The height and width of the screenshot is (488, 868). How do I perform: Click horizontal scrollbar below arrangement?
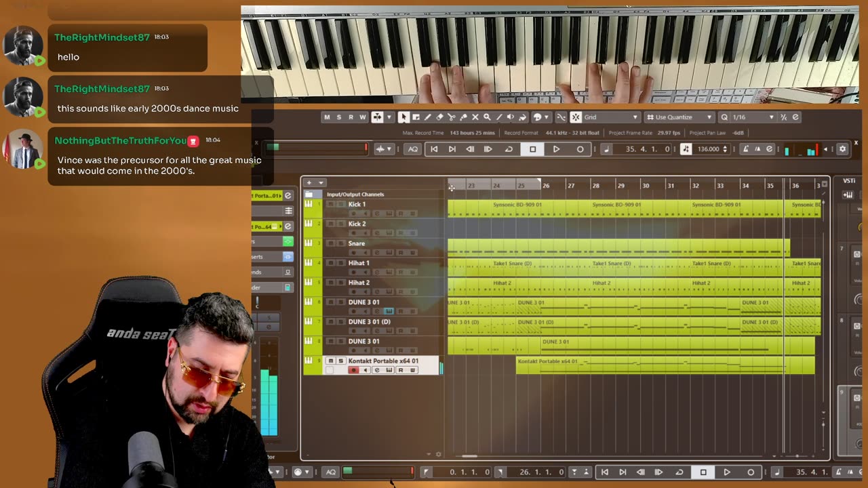[x=469, y=455]
